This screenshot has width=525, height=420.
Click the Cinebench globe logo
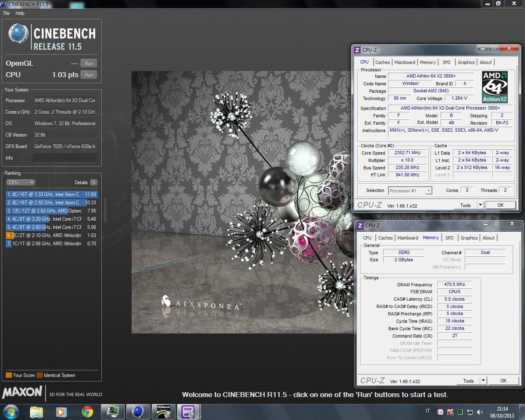[18, 34]
